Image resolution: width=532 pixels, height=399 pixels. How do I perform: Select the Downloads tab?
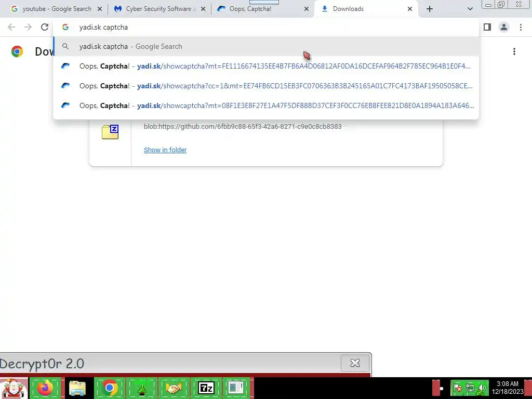click(366, 9)
